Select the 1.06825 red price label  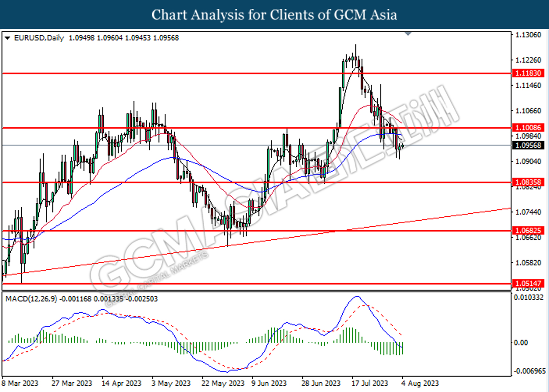(x=528, y=231)
